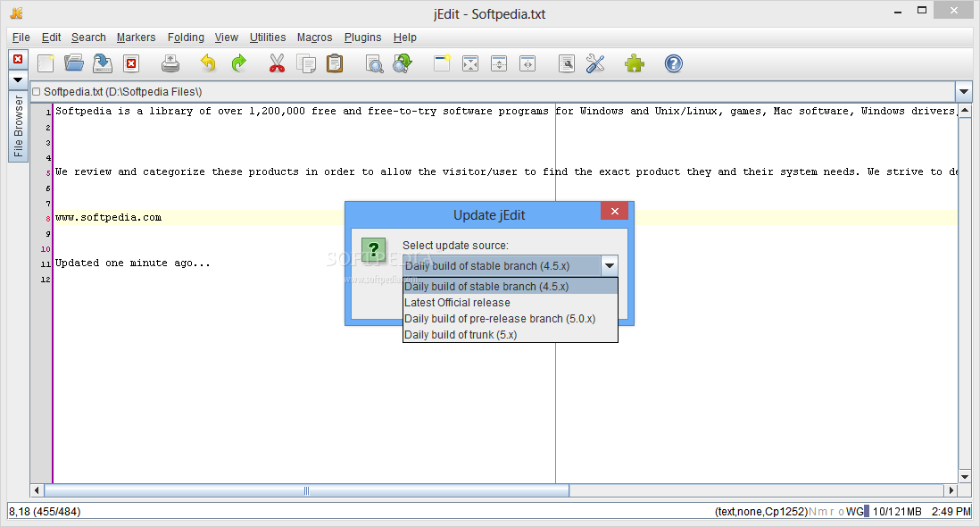This screenshot has width=980, height=527.
Task: Click the 2:49 PM clock in status bar
Action: click(951, 512)
